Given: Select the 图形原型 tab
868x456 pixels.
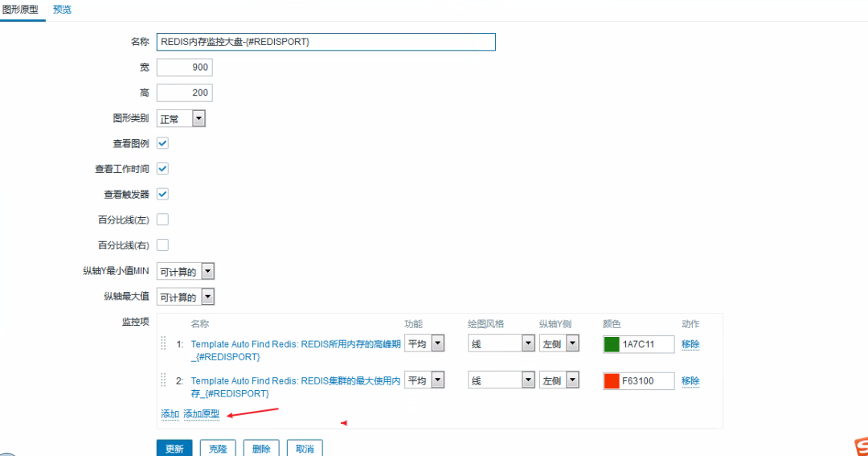Looking at the screenshot, I should (20, 10).
